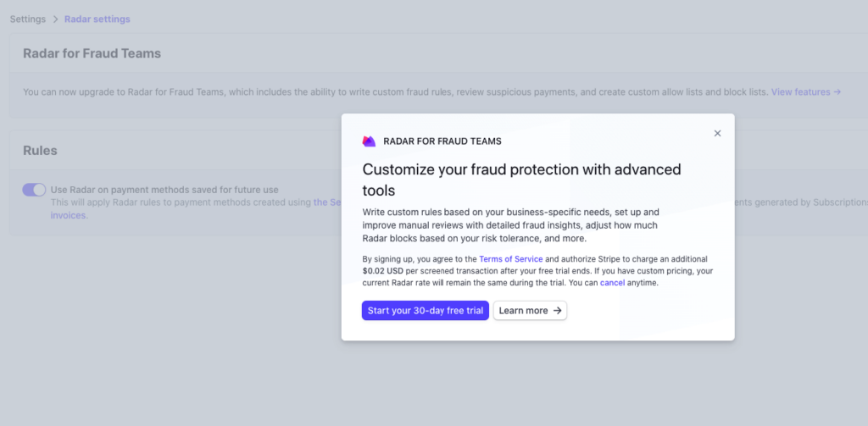Start your 30-day free trial
The image size is (868, 426).
coord(425,311)
